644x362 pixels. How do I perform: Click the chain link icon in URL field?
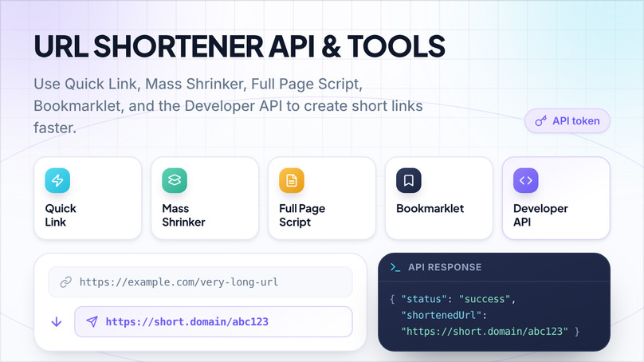point(65,282)
